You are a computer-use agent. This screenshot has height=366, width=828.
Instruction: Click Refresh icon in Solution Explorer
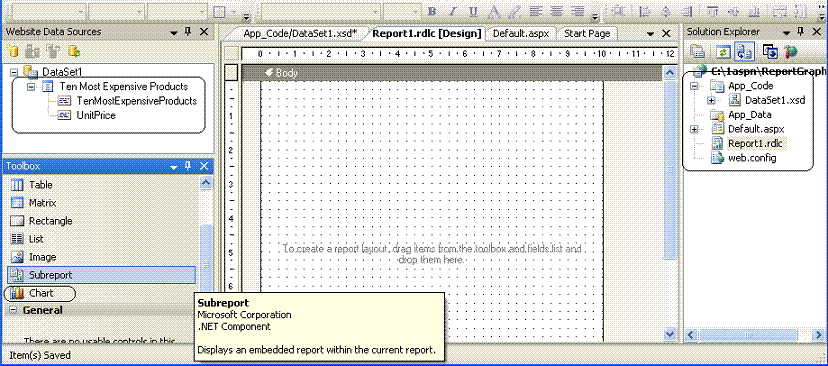tap(722, 52)
